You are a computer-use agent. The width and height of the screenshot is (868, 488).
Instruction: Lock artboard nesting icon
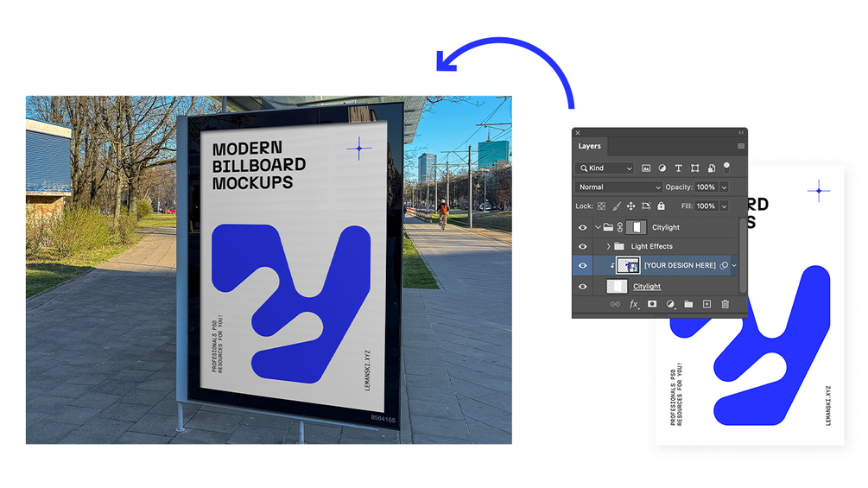(x=646, y=206)
